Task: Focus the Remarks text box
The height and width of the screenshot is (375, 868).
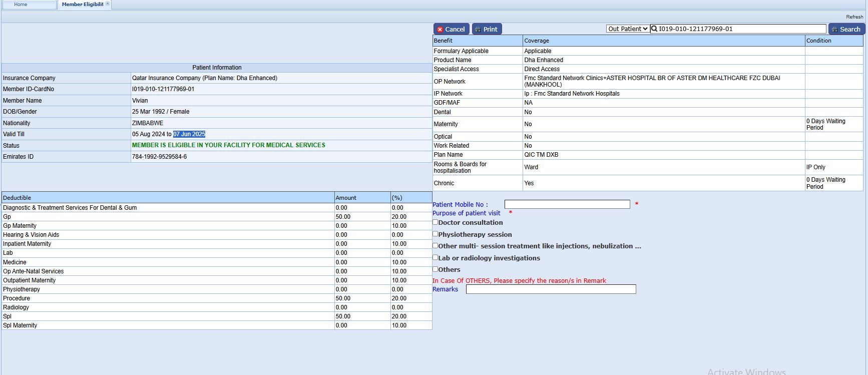Action: (x=551, y=289)
